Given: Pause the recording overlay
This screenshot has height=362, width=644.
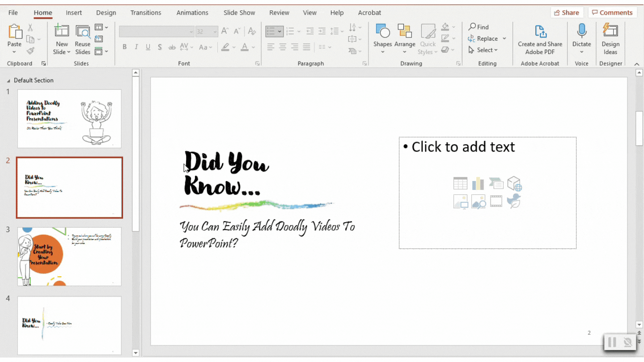Looking at the screenshot, I should [x=612, y=342].
